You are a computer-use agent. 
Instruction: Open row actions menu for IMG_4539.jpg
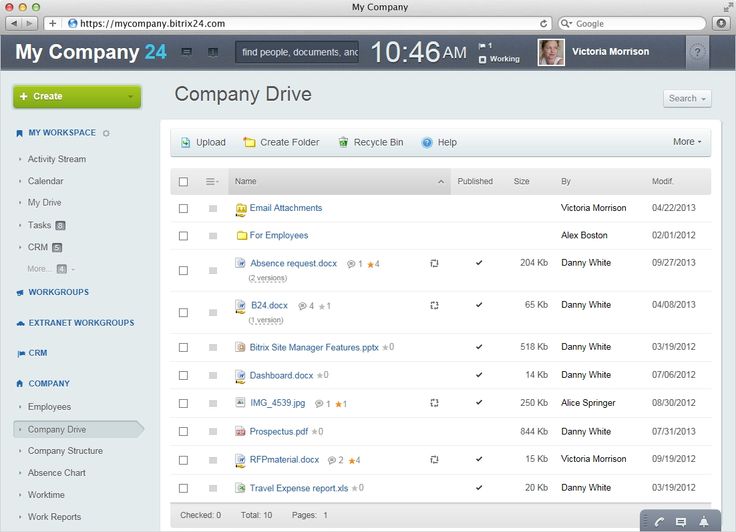pos(213,403)
